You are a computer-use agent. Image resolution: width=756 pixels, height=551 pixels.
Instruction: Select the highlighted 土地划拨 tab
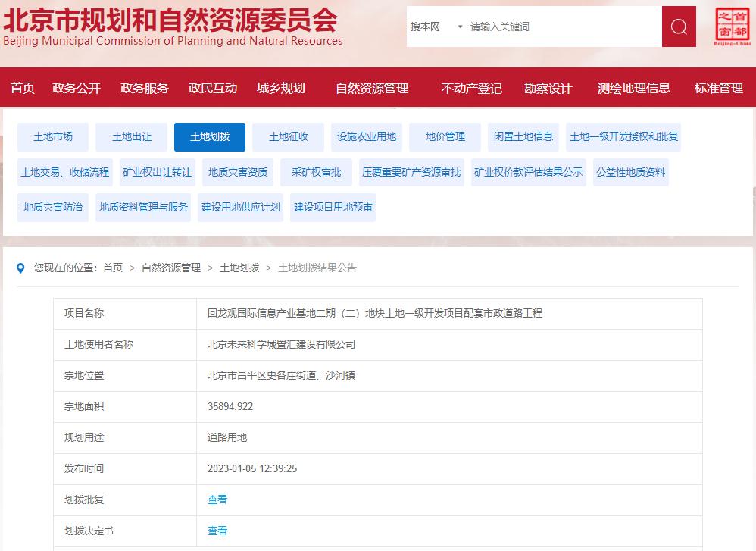click(210, 137)
